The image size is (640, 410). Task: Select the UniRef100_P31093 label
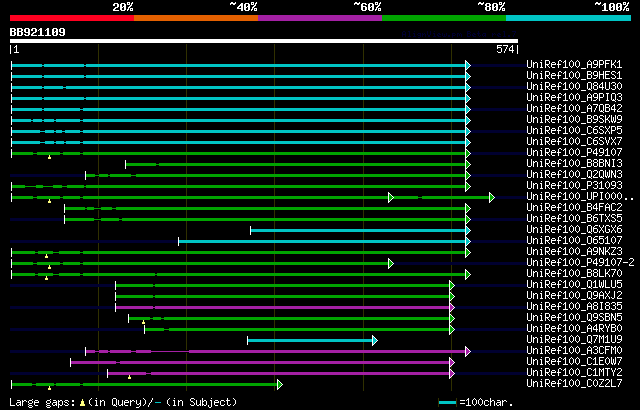(574, 186)
